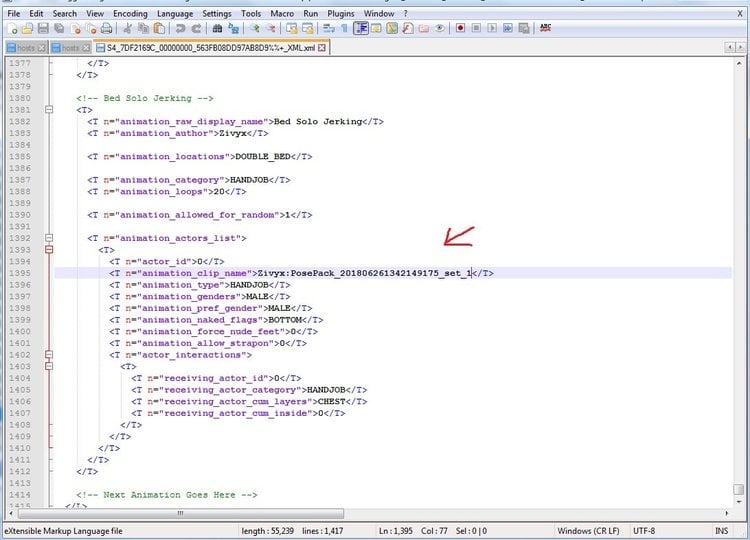Open the Encoding menu
The height and width of the screenshot is (540, 750).
[130, 13]
